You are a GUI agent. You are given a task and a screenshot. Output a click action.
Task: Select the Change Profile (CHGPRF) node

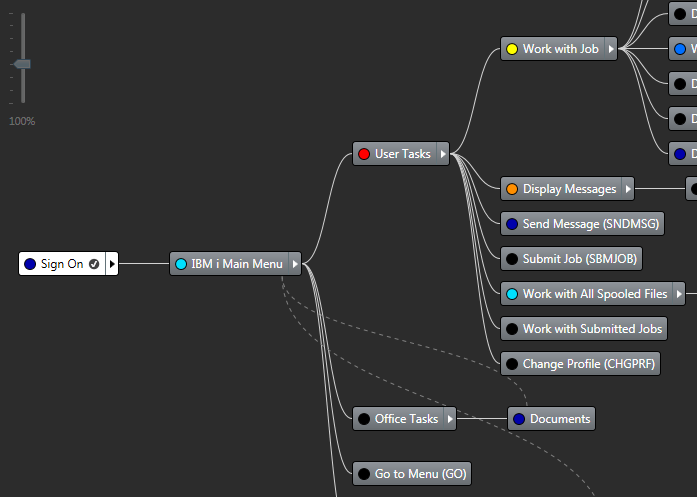581,364
